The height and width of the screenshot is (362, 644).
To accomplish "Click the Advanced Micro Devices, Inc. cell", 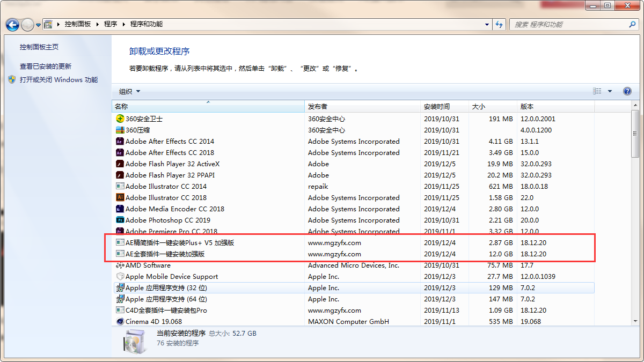I will [354, 265].
